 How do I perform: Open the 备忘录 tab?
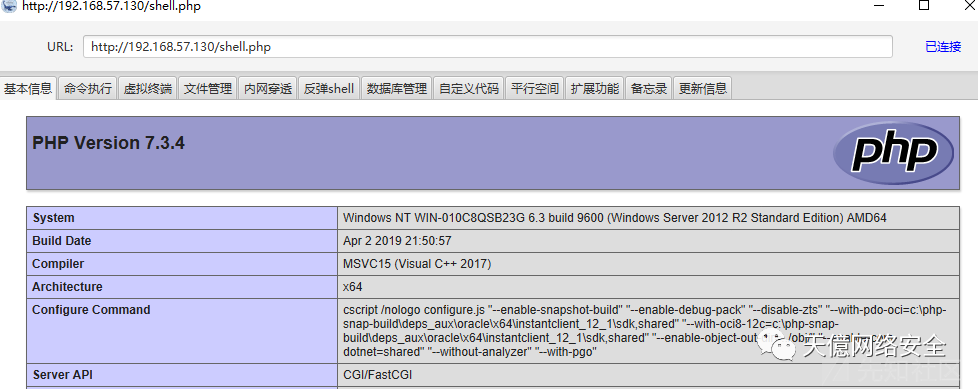coord(649,89)
